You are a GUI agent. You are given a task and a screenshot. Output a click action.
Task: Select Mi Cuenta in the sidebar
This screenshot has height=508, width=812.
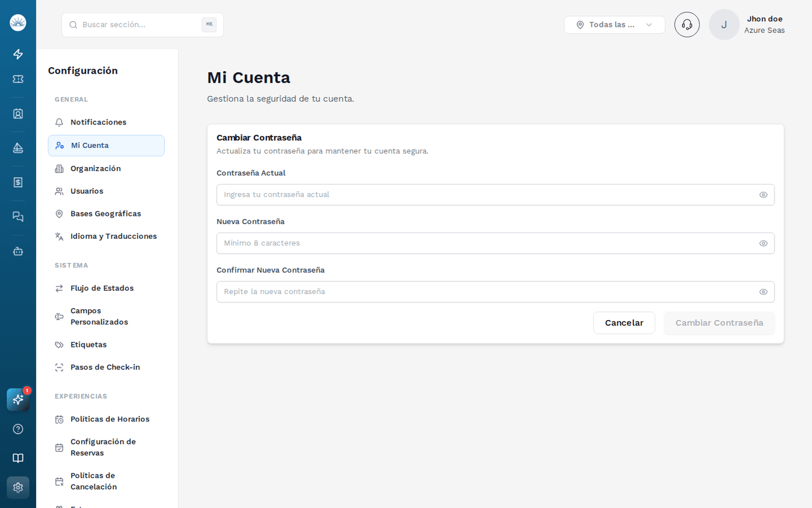click(106, 145)
